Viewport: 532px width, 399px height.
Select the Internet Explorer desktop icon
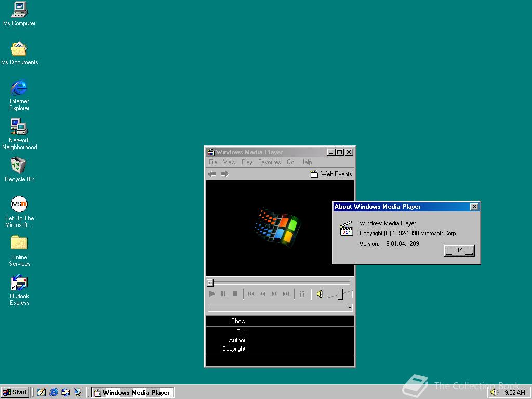[19, 95]
